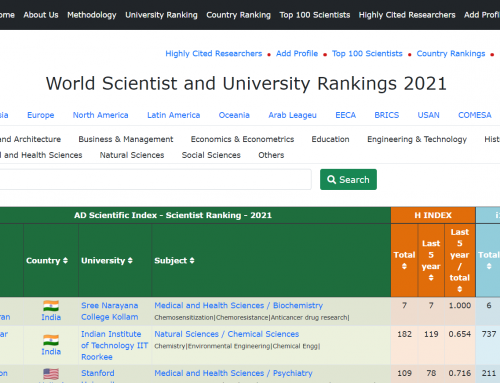Click inside the search text field
Screen dimensions: 500x383
pos(155,180)
